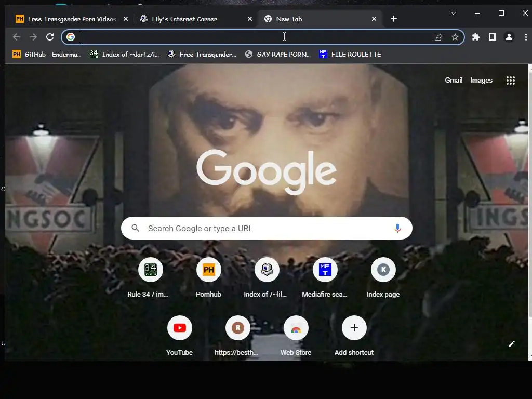This screenshot has width=532, height=399.
Task: Click the address bar field
Action: [262, 37]
